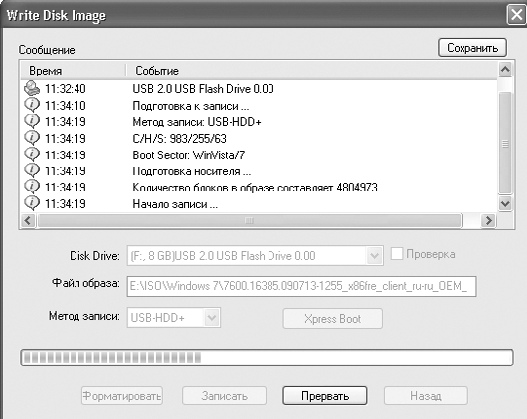
Task: Click info icon next to 'Метод записи: USB-HDD+'
Action: (x=32, y=121)
